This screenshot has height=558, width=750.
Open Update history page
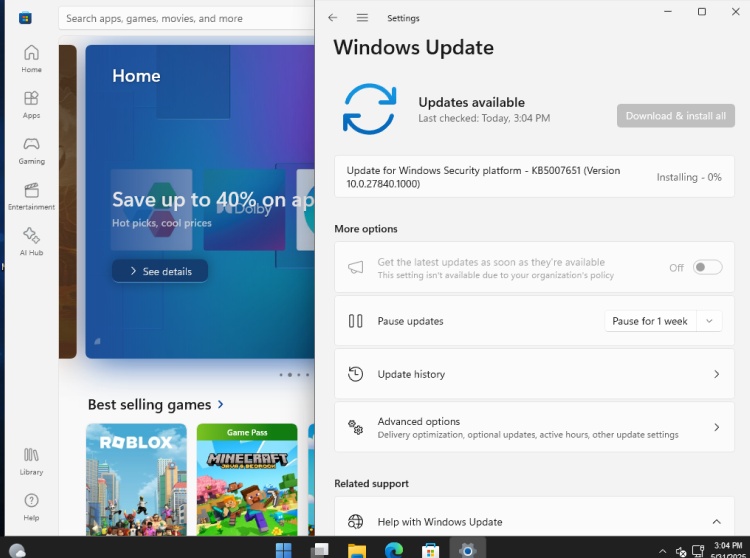tap(534, 374)
